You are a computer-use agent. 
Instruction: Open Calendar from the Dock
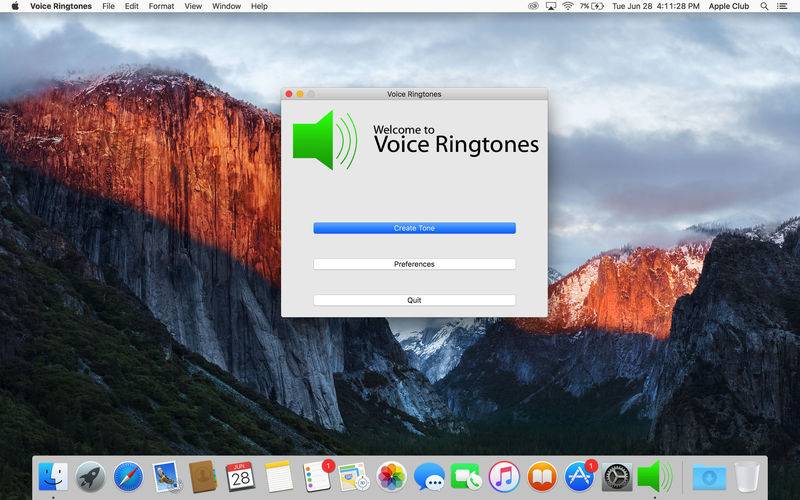[x=240, y=477]
